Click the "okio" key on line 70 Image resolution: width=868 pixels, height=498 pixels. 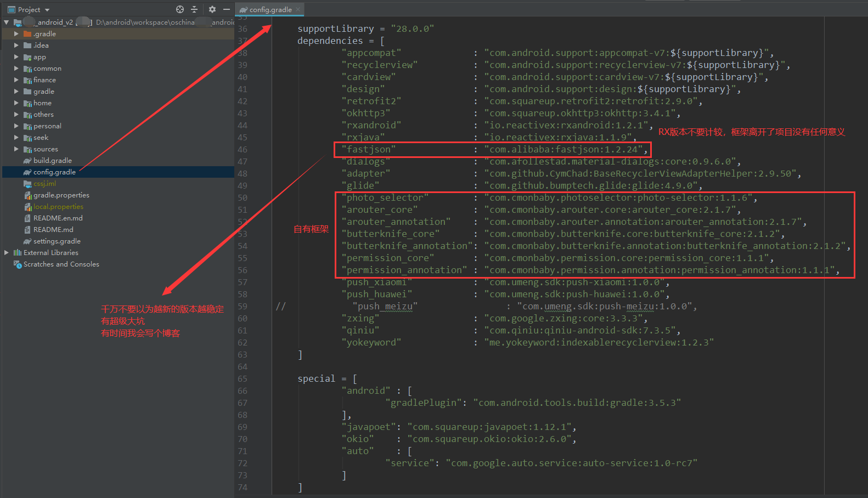coord(358,439)
